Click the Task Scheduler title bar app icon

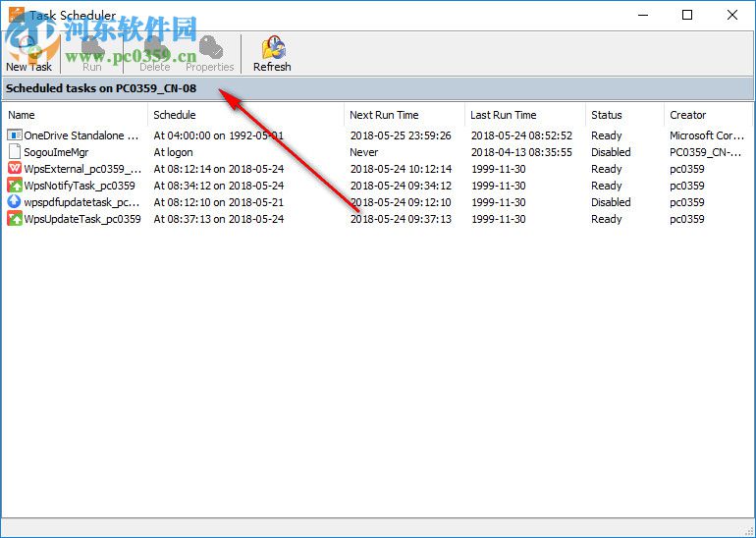[17, 15]
